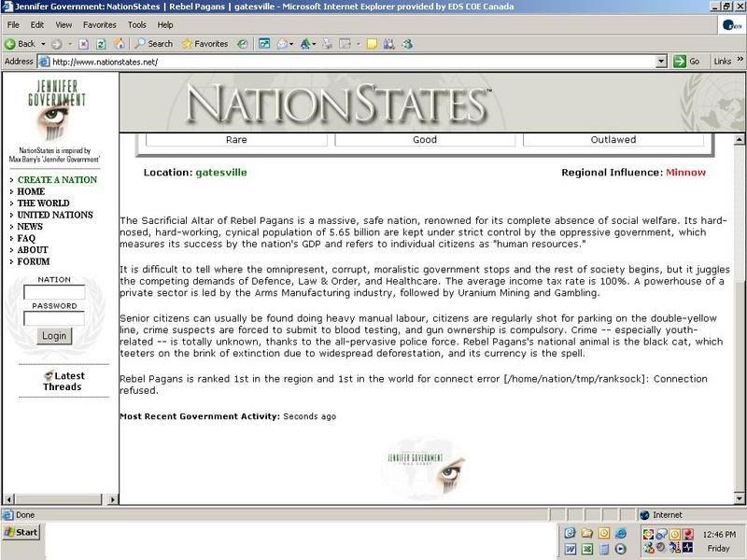Print the current page
The height and width of the screenshot is (560, 747).
[x=328, y=44]
